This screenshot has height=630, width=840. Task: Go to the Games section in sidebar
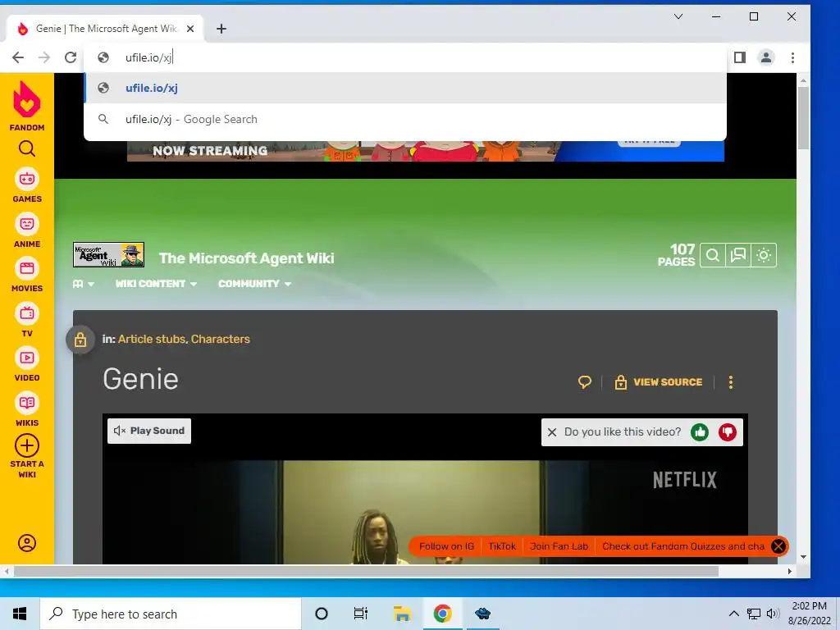pyautogui.click(x=27, y=185)
